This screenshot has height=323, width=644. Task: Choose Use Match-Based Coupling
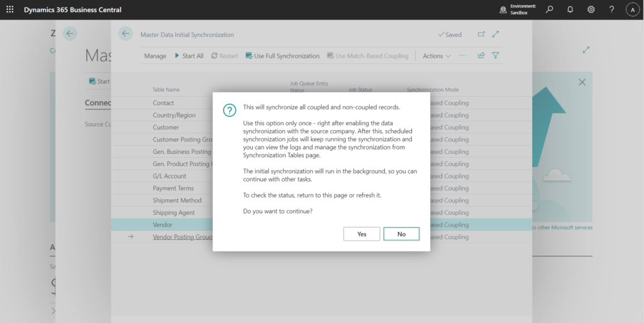(x=367, y=56)
